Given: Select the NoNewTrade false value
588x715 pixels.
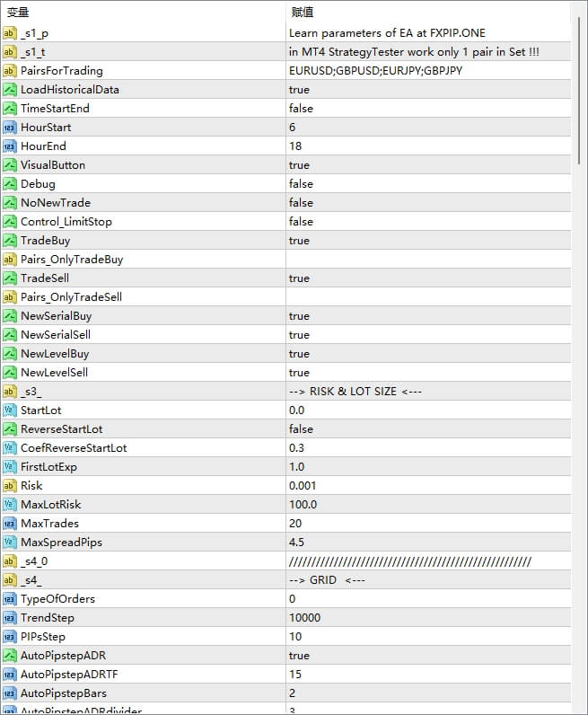Looking at the screenshot, I should (x=301, y=202).
